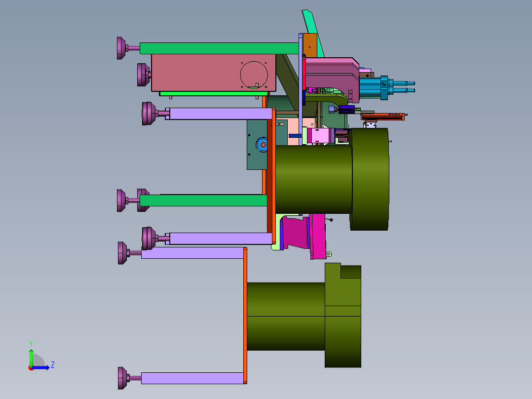This screenshot has height=399, width=532.
Task: Select the mint green angled plate at top
Action: pyautogui.click(x=313, y=32)
